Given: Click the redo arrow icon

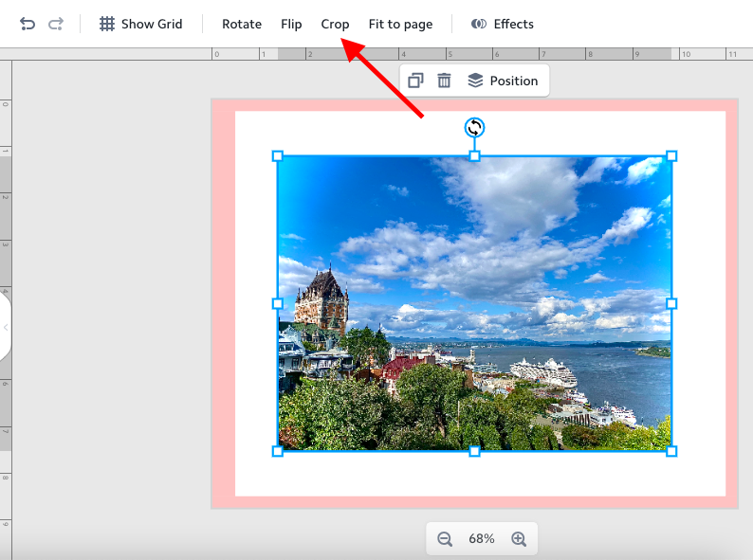Looking at the screenshot, I should (x=56, y=24).
